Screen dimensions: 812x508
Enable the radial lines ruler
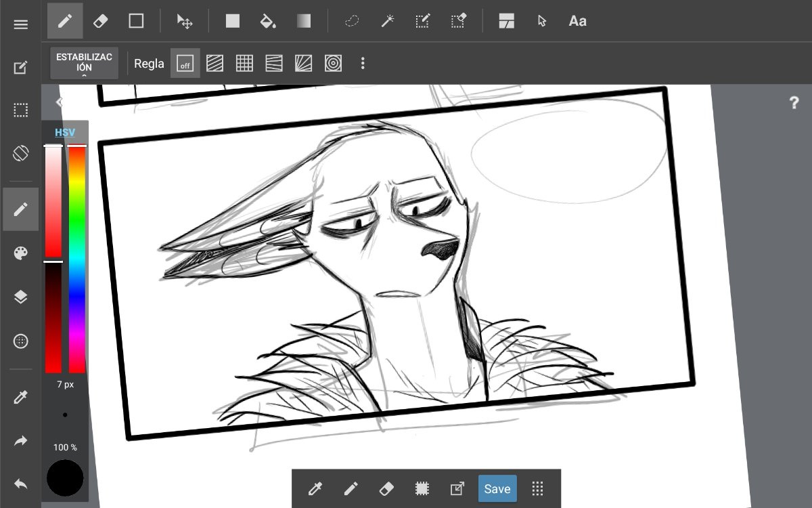tap(303, 63)
